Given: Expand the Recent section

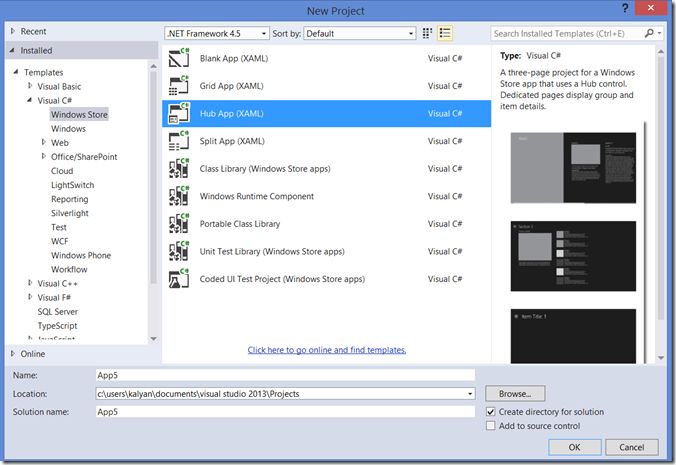Looking at the screenshot, I should [x=13, y=31].
